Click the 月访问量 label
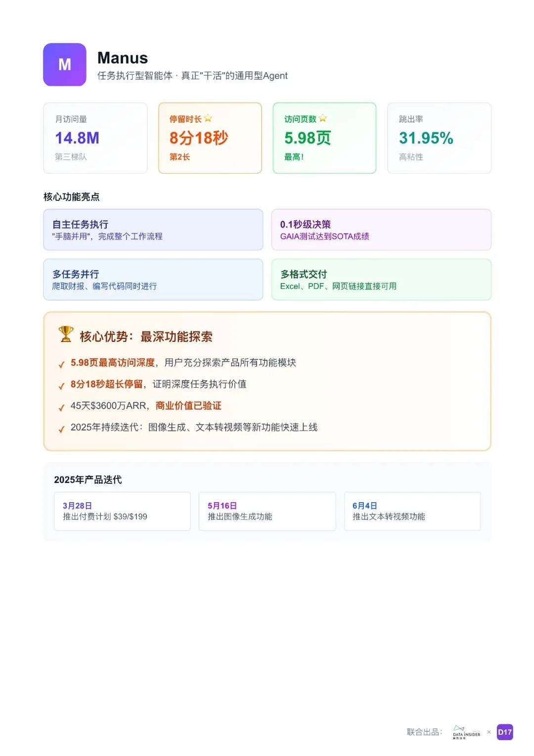This screenshot has width=534, height=756. [71, 119]
